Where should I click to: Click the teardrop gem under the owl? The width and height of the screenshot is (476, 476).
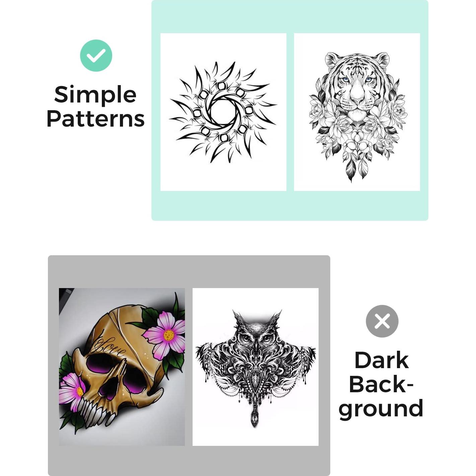[x=256, y=382]
